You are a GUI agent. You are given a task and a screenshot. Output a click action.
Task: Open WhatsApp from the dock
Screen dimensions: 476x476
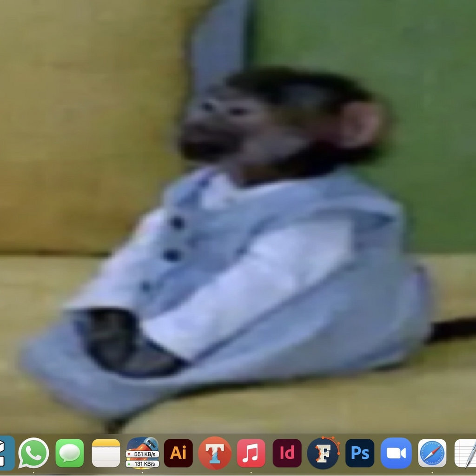click(33, 453)
